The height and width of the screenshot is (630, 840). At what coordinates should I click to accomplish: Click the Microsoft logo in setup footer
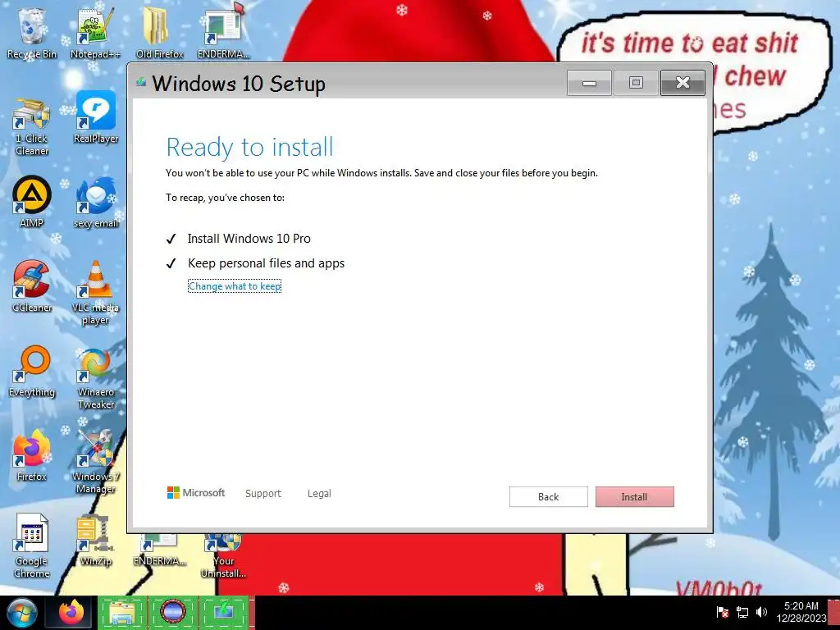pyautogui.click(x=196, y=493)
